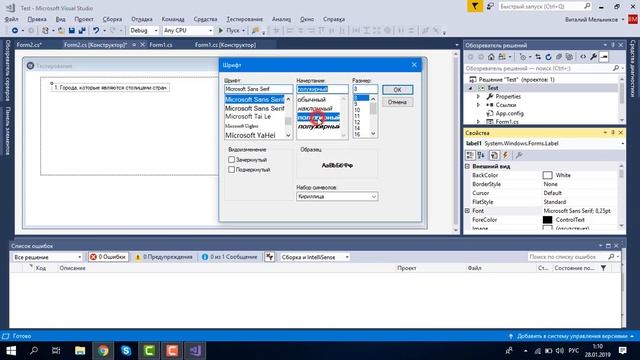Click the Save icon in toolbar
The width and height of the screenshot is (640, 360).
coord(72,31)
